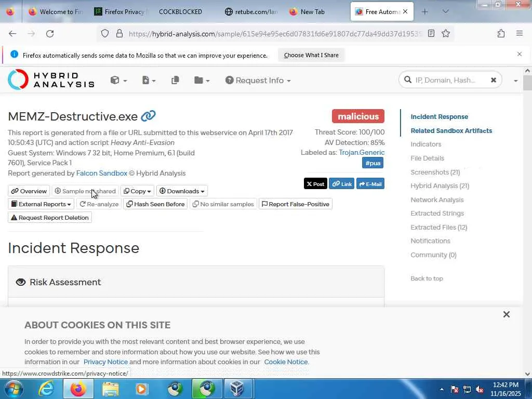The width and height of the screenshot is (532, 399).
Task: Click No similar samples button
Action: (223, 204)
